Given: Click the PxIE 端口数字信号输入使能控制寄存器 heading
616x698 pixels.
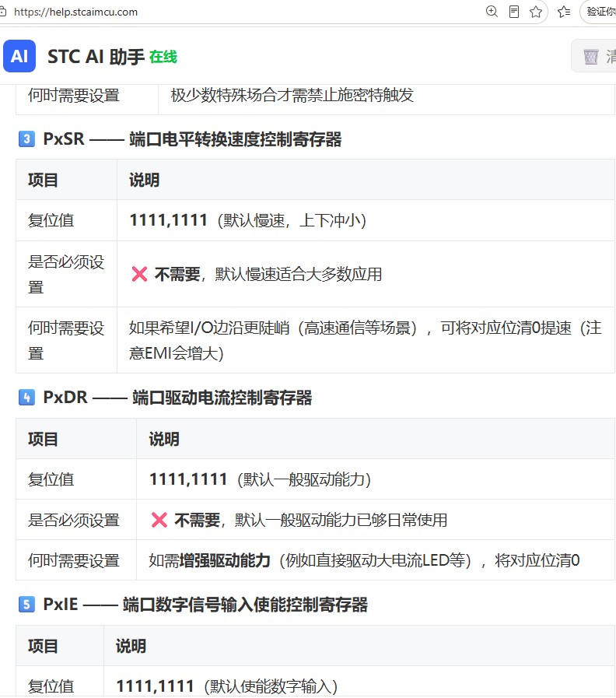Looking at the screenshot, I should 205,604.
